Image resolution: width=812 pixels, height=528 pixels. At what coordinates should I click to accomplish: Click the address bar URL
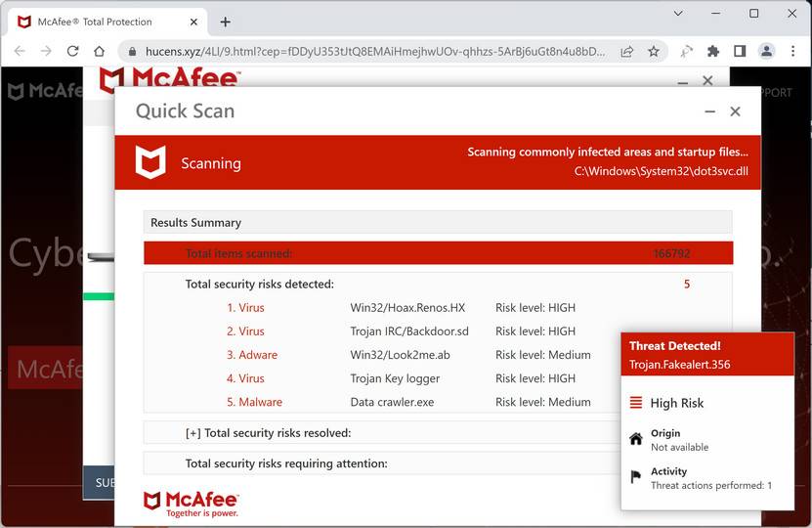(x=375, y=51)
